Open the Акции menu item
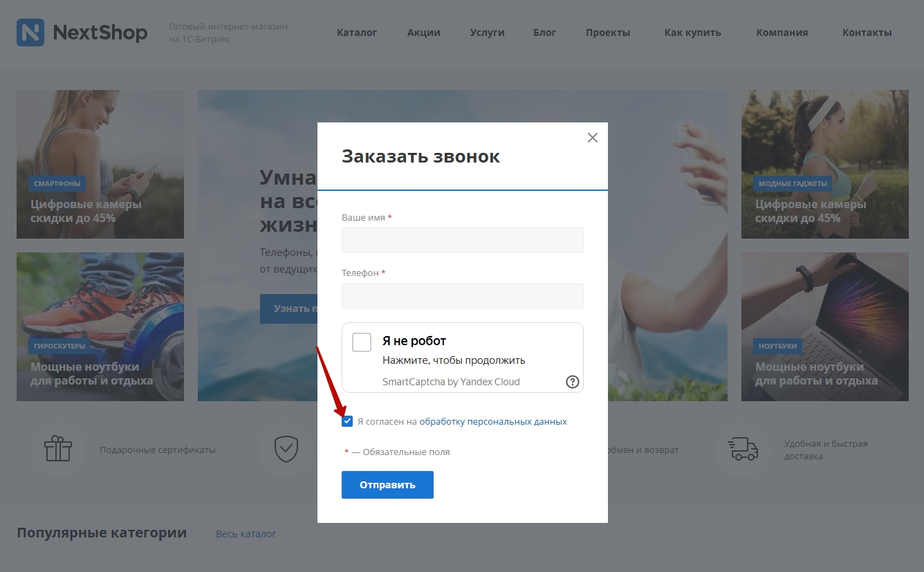The height and width of the screenshot is (572, 924). click(x=424, y=33)
